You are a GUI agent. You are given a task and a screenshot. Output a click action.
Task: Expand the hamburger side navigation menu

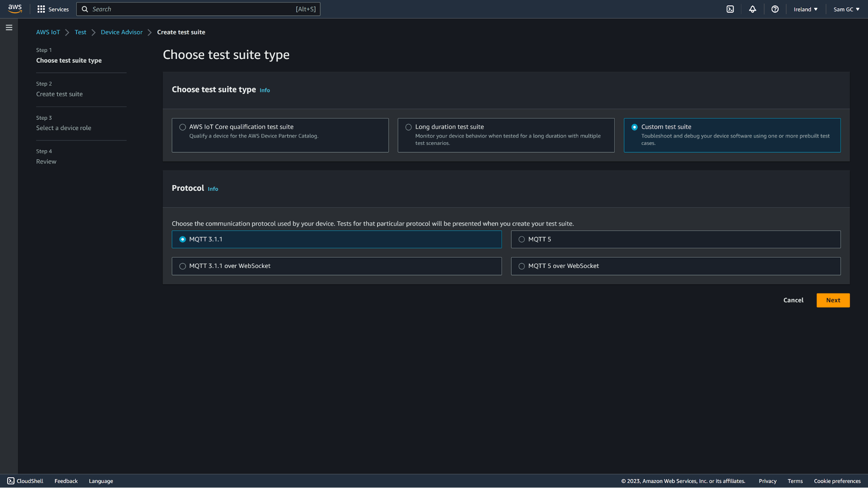point(9,28)
